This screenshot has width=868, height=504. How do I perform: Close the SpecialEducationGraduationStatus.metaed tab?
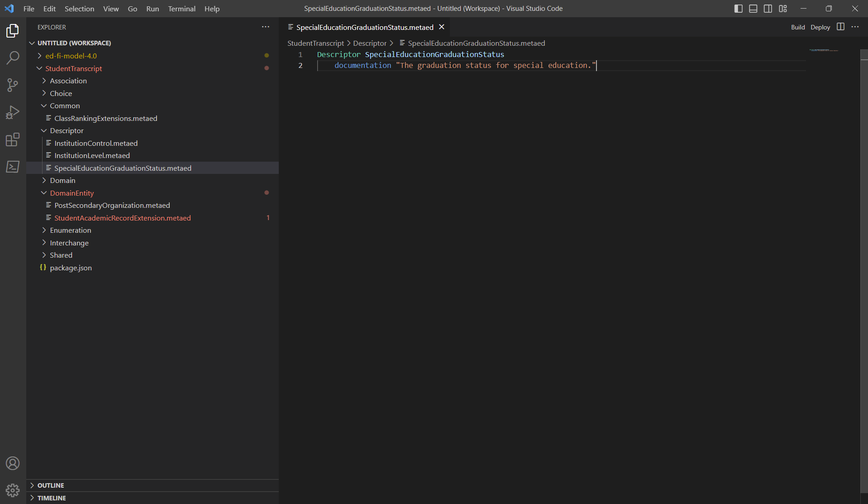tap(442, 27)
